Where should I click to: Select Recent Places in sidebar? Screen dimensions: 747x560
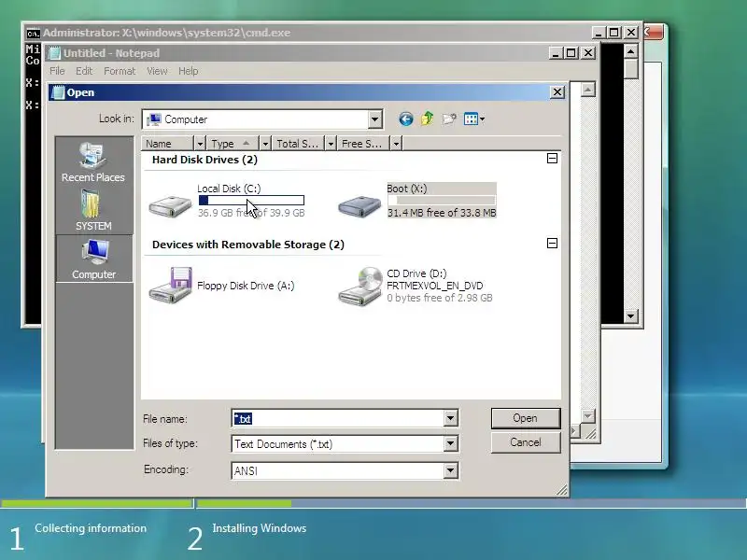pos(93,161)
